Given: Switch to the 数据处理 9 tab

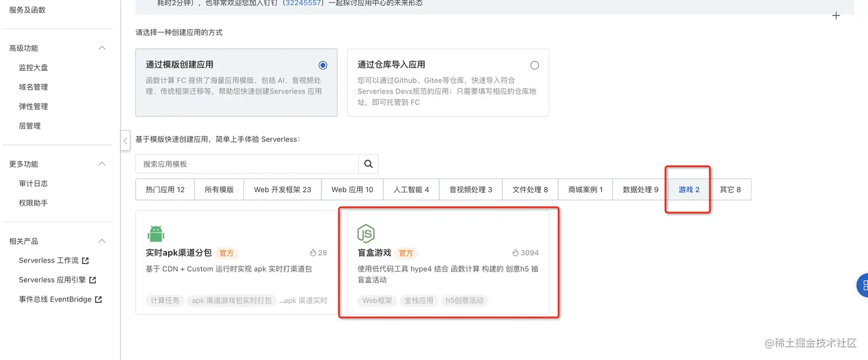Looking at the screenshot, I should [x=641, y=189].
